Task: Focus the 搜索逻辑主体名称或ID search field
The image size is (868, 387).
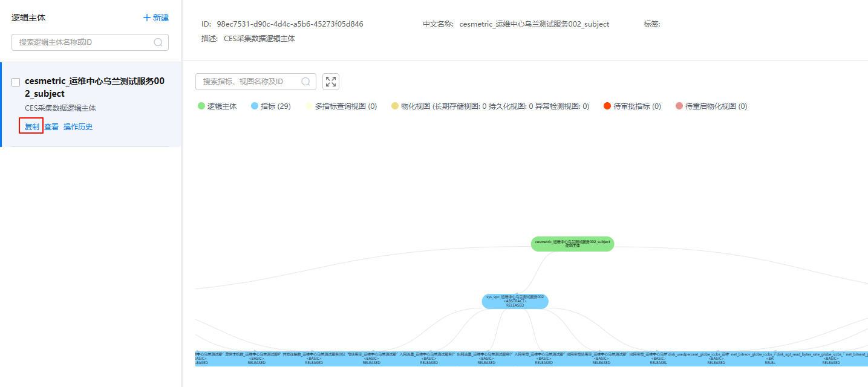Action: tap(83, 42)
